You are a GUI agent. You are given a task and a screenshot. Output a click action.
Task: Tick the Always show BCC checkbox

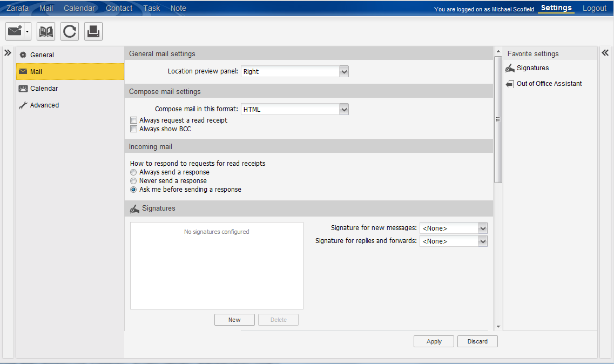click(x=134, y=129)
